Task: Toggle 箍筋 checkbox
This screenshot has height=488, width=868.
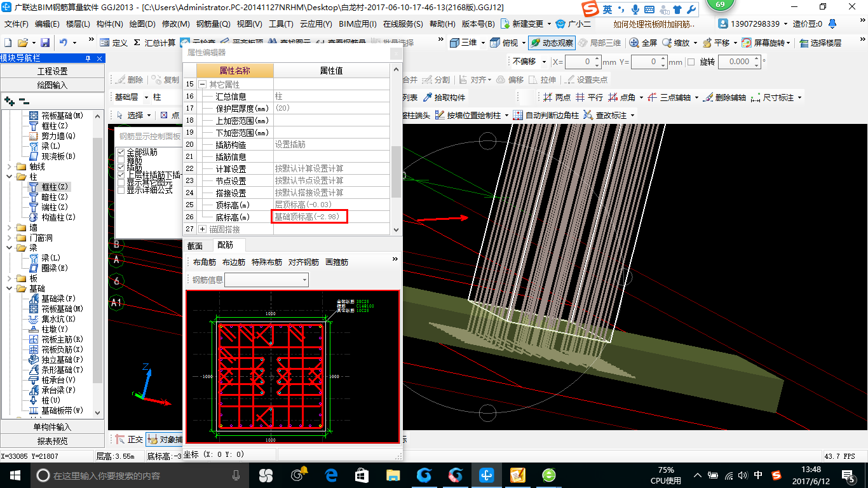Action: pos(121,160)
